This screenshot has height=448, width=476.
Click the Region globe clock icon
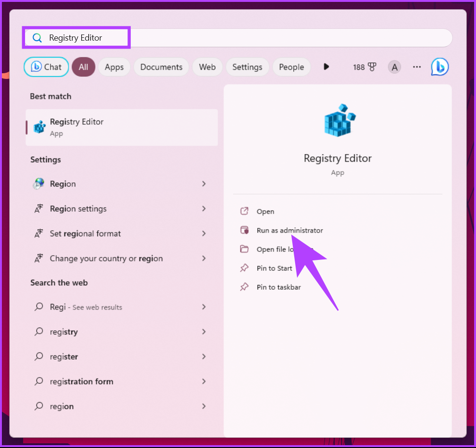pos(39,184)
